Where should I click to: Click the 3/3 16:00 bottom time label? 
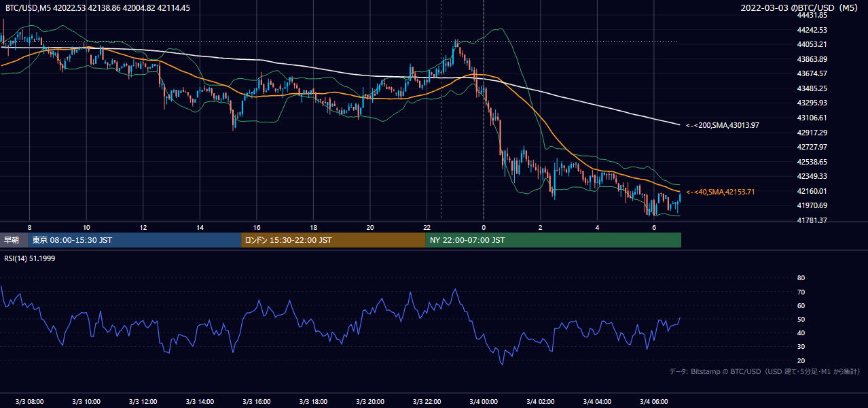[x=256, y=401]
